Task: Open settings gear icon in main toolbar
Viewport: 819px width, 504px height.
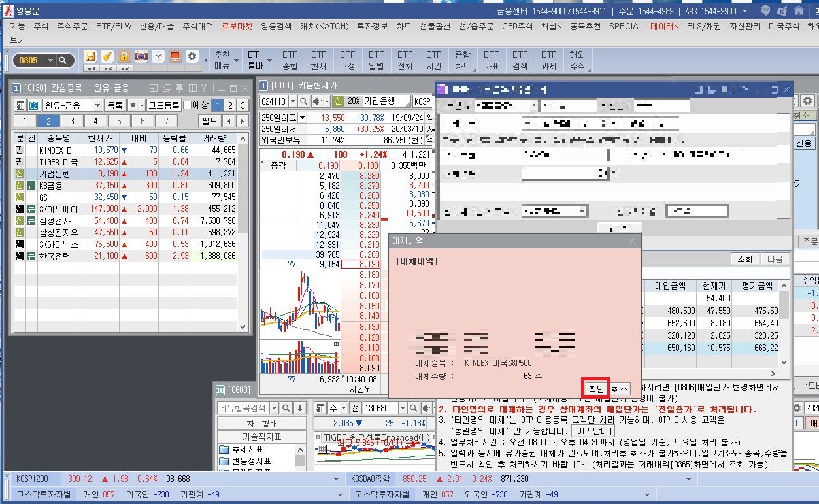Action: [x=192, y=57]
